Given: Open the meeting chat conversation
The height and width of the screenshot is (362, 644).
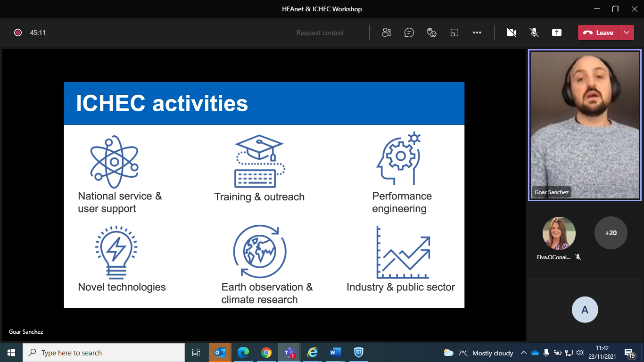Looking at the screenshot, I should point(409,33).
